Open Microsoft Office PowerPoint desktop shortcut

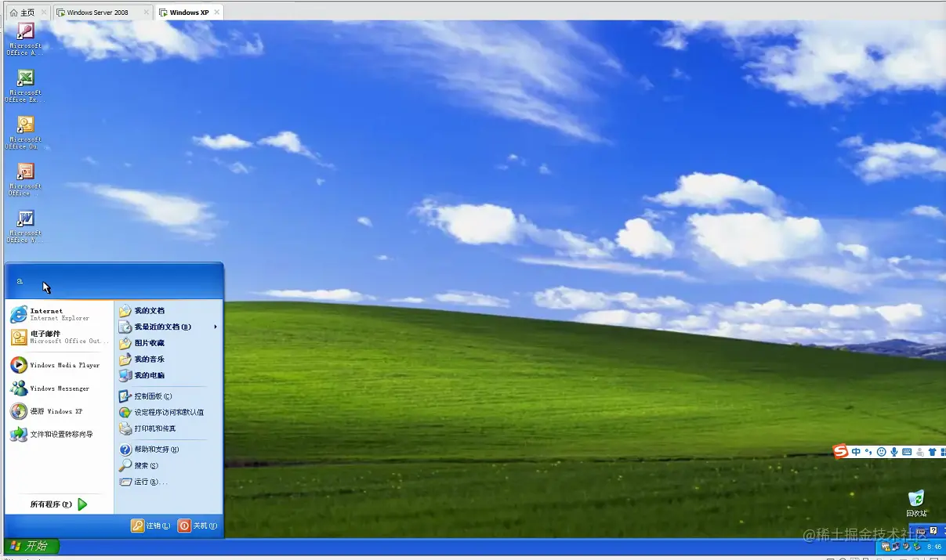pyautogui.click(x=24, y=179)
